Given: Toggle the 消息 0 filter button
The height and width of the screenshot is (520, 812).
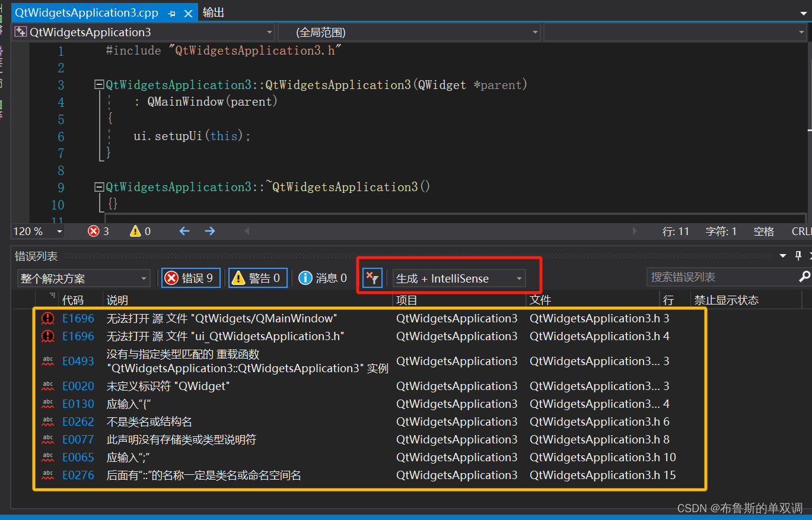Looking at the screenshot, I should [x=322, y=277].
